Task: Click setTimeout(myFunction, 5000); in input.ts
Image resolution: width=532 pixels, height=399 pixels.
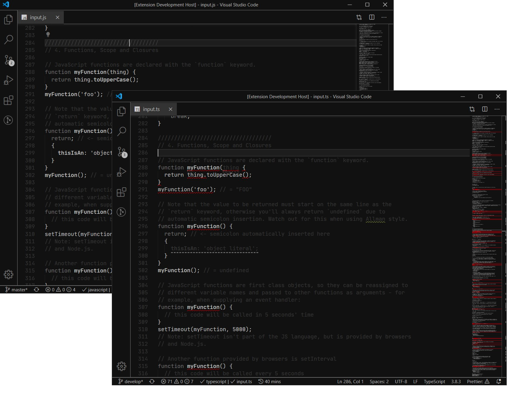Action: click(205, 329)
